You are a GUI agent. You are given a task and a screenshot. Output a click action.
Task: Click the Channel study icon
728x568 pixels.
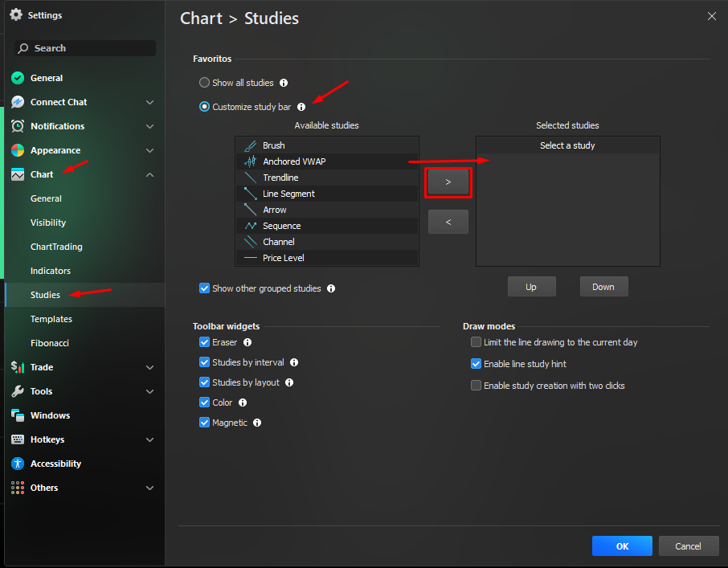(250, 242)
